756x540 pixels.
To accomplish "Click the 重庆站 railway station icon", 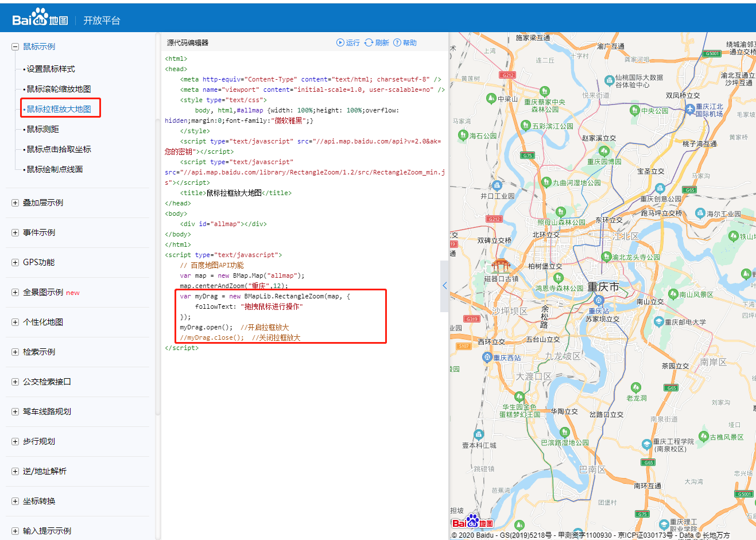I will (x=599, y=300).
